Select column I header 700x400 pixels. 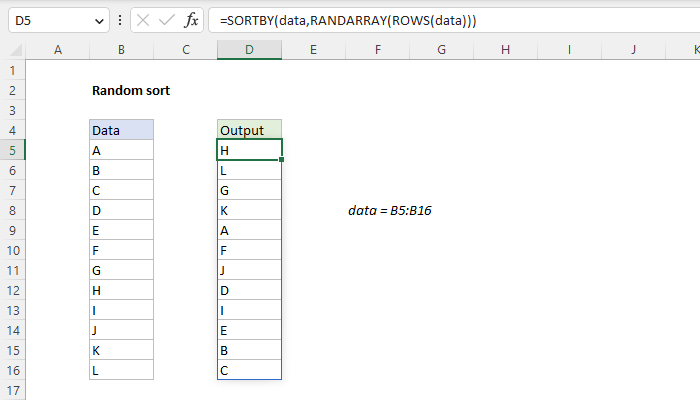pyautogui.click(x=569, y=50)
